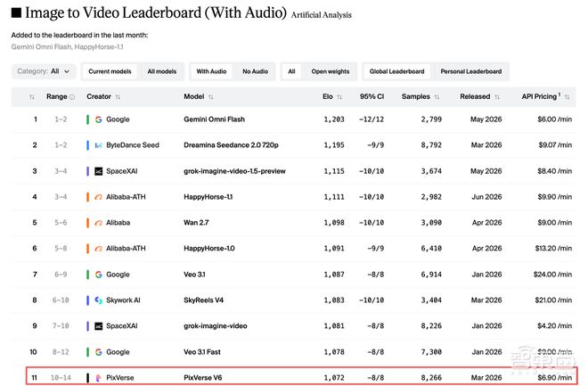This screenshot has width=588, height=386.
Task: Open the Gemini Omni Flash model entry
Action: pyautogui.click(x=214, y=119)
